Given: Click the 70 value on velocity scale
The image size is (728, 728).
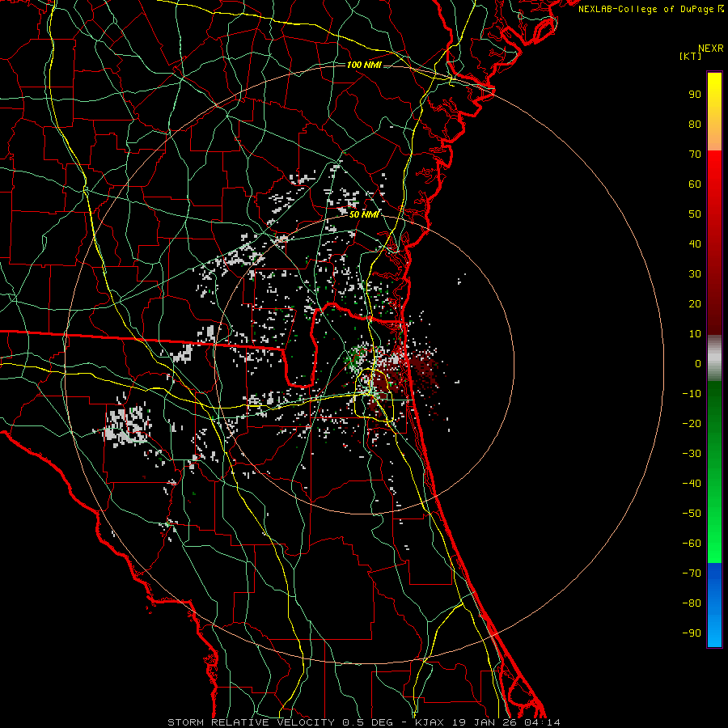Looking at the screenshot, I should click(695, 154).
